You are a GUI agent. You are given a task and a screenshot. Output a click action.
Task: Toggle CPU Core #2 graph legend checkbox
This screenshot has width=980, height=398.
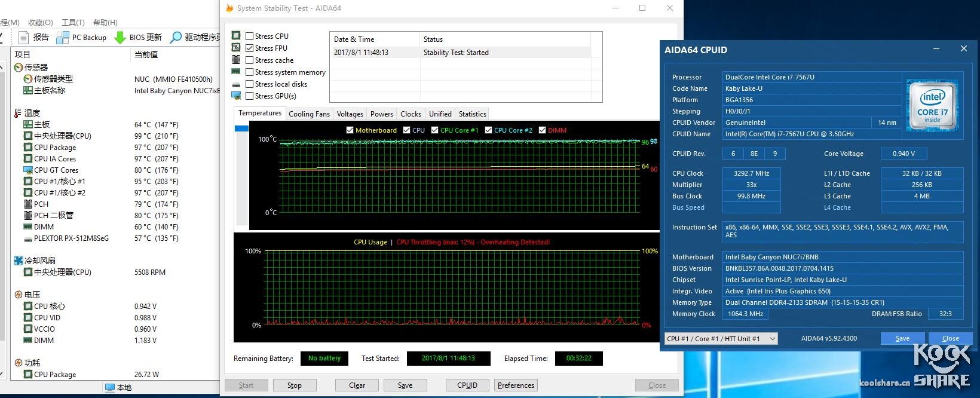tap(488, 130)
